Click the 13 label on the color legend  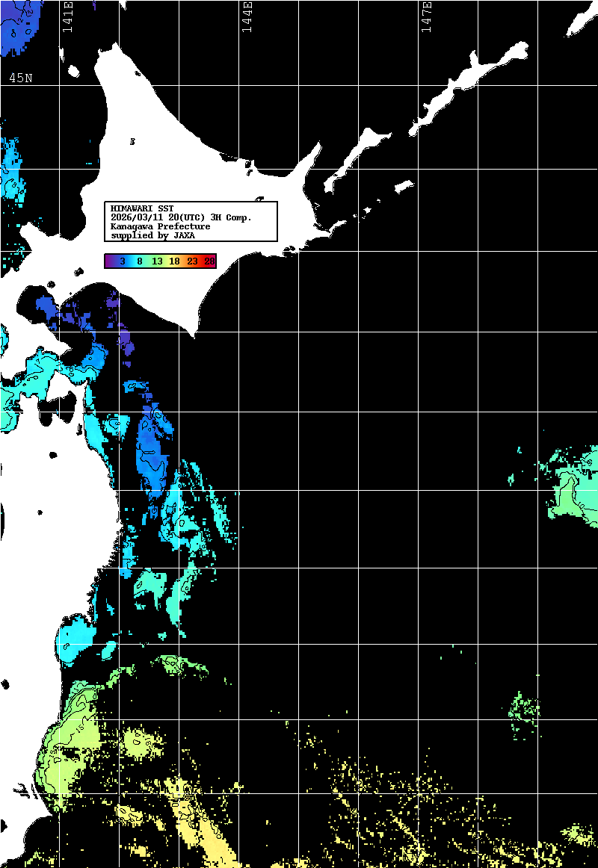click(x=157, y=261)
